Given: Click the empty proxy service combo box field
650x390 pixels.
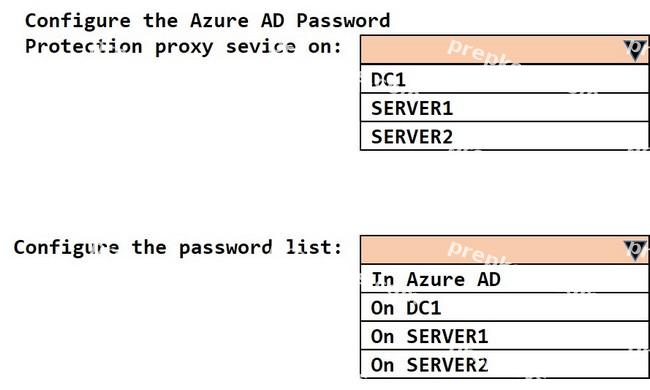Looking at the screenshot, I should point(504,50).
